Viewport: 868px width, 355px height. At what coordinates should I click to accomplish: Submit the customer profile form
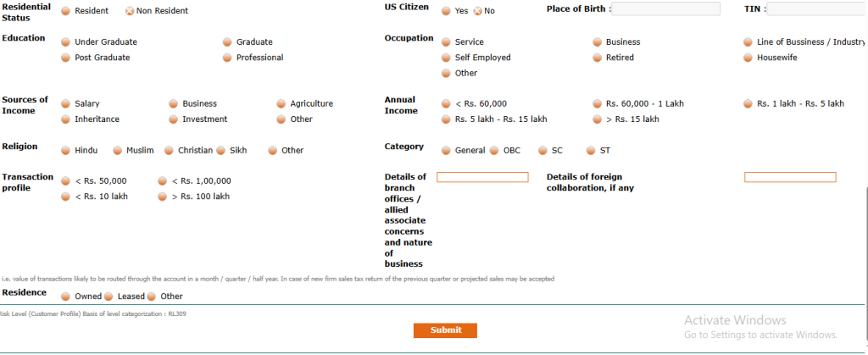[445, 330]
